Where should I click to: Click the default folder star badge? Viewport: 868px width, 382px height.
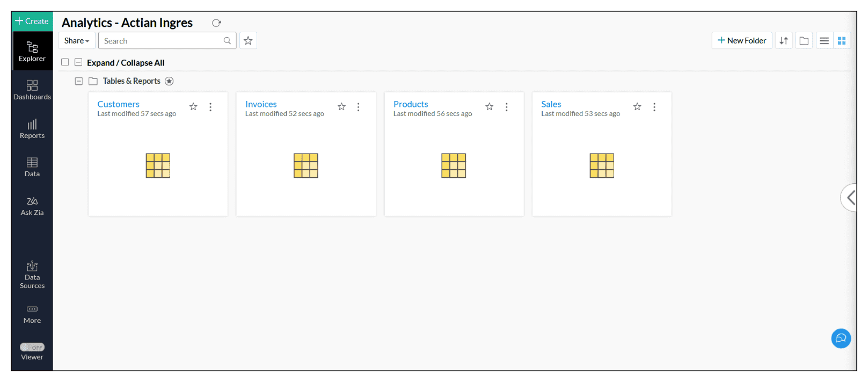[169, 81]
